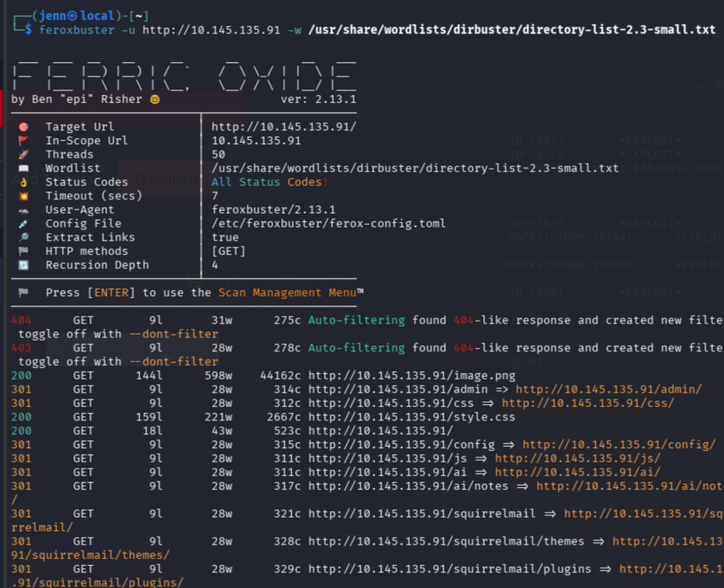Click the http://10.145.135.91/image.png URL
Image resolution: width=724 pixels, height=588 pixels.
click(x=412, y=375)
